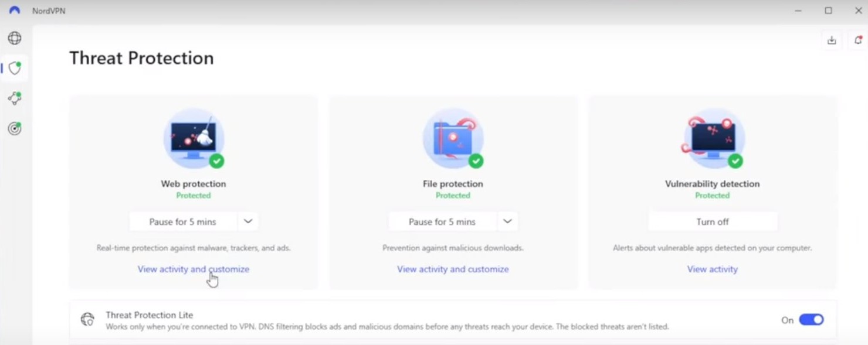Click the 'Works only when you're connected to VPN' description
Viewport: 868px width, 345px height.
point(387,326)
